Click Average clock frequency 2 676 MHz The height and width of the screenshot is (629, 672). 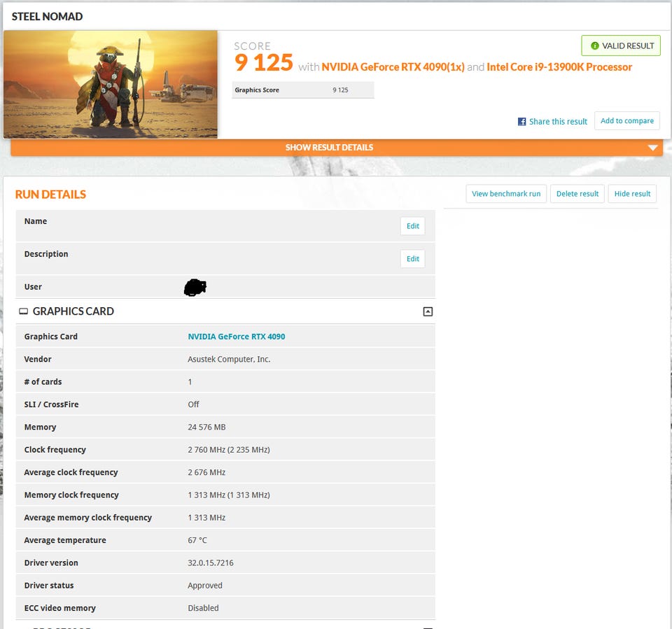(206, 472)
